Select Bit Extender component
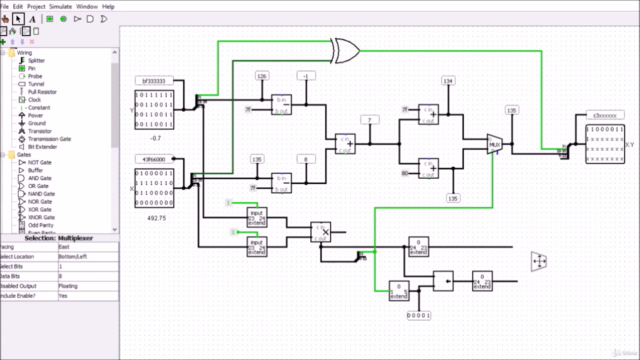 click(x=42, y=147)
